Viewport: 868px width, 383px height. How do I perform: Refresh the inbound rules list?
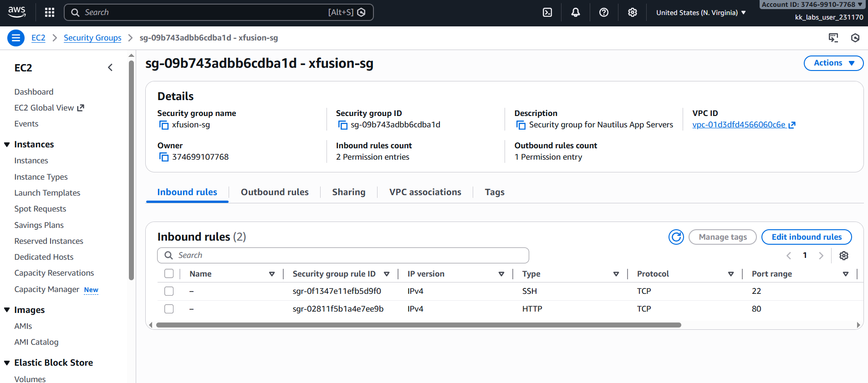pyautogui.click(x=676, y=237)
